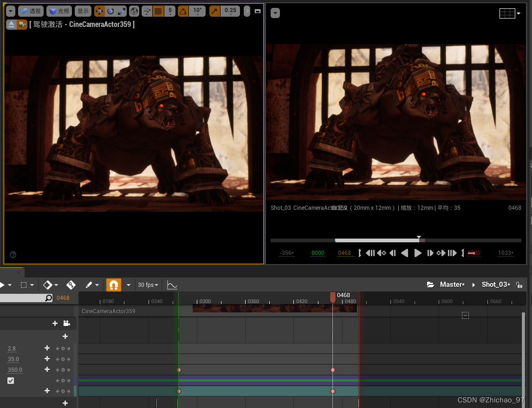Open snapping options dropdown beside magnet
532x408 pixels.
point(129,285)
